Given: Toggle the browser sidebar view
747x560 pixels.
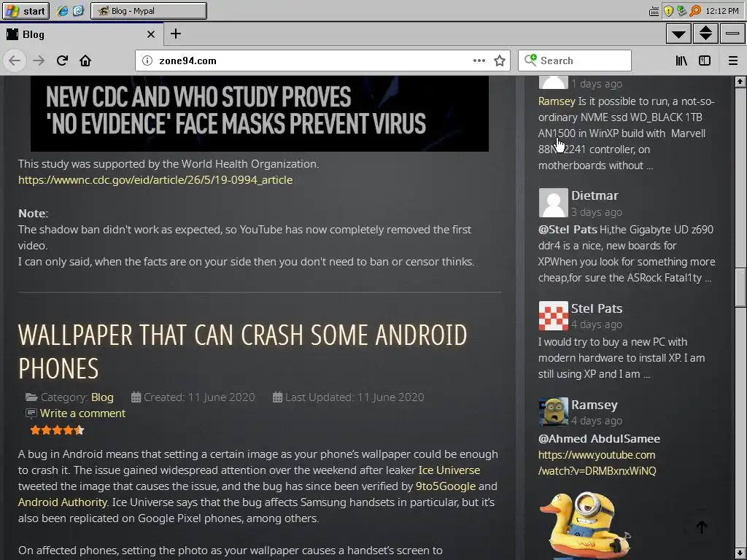Looking at the screenshot, I should pyautogui.click(x=705, y=61).
